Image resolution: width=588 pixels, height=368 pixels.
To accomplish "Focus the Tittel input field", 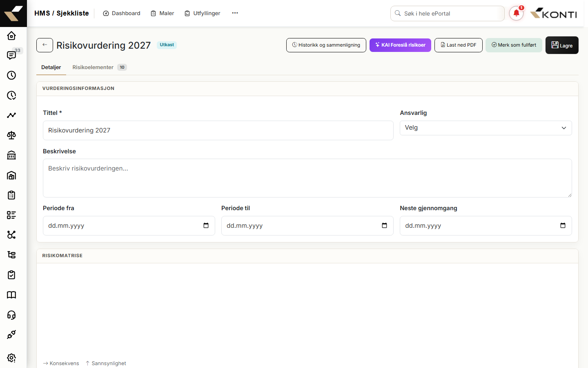I will 218,130.
